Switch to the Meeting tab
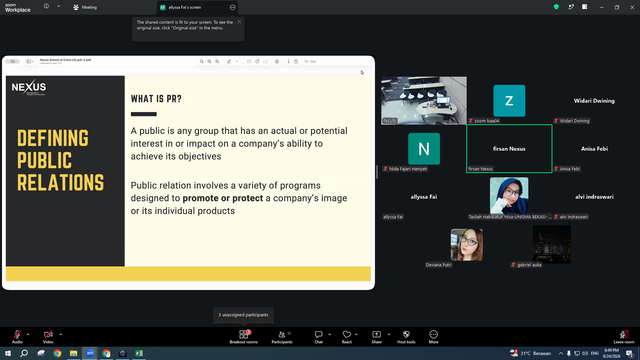The width and height of the screenshot is (640, 360). (85, 7)
